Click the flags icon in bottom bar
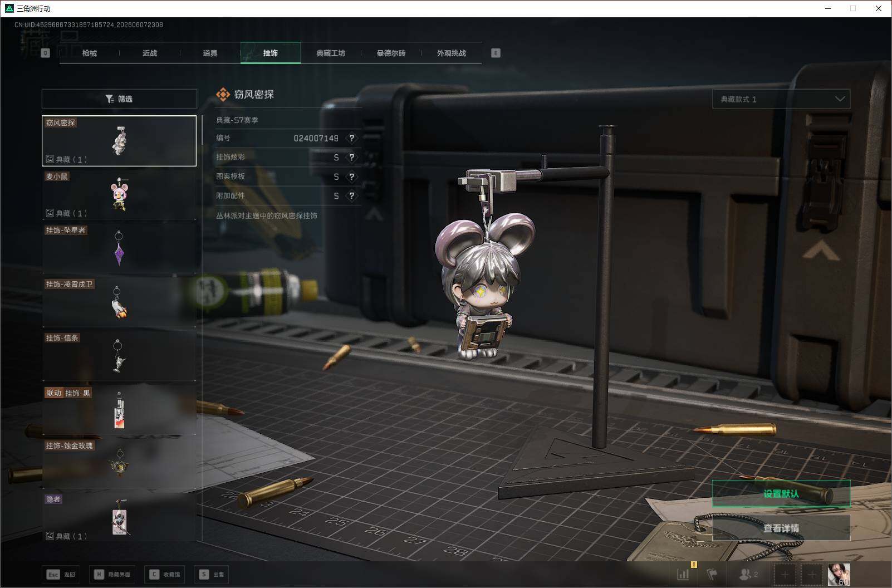 click(x=712, y=574)
